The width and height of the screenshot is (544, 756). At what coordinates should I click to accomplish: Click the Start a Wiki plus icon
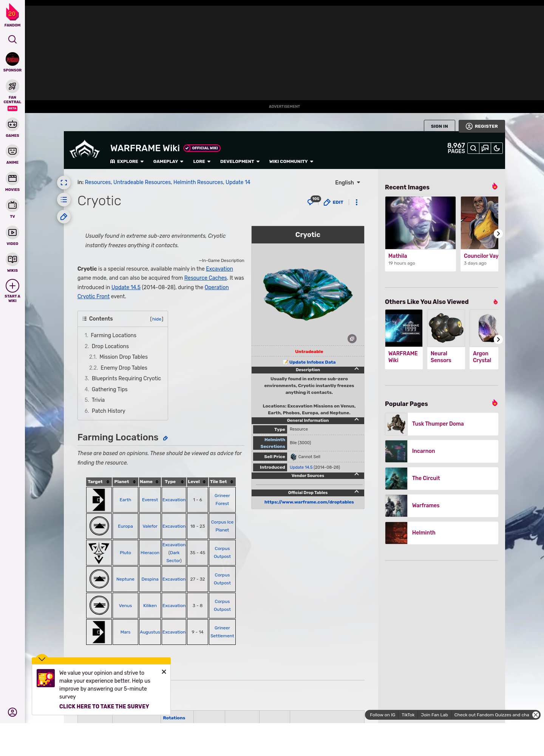coord(12,286)
